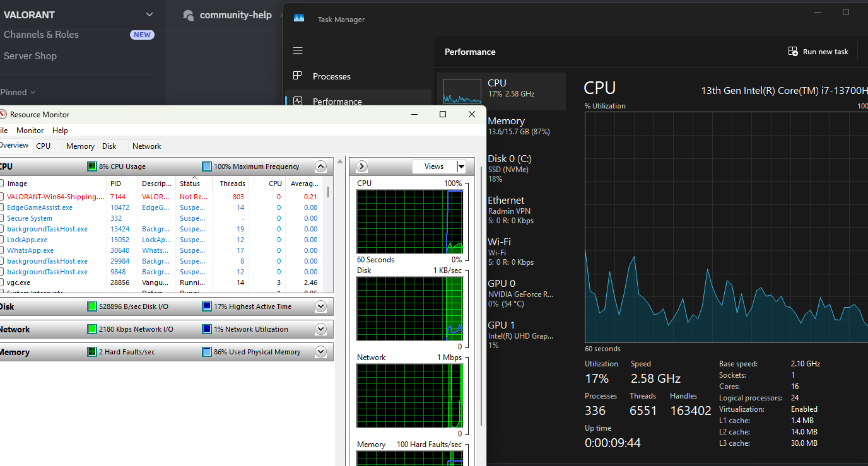Select Memory in Task Manager performance list
Image resolution: width=868 pixels, height=466 pixels.
[501, 125]
